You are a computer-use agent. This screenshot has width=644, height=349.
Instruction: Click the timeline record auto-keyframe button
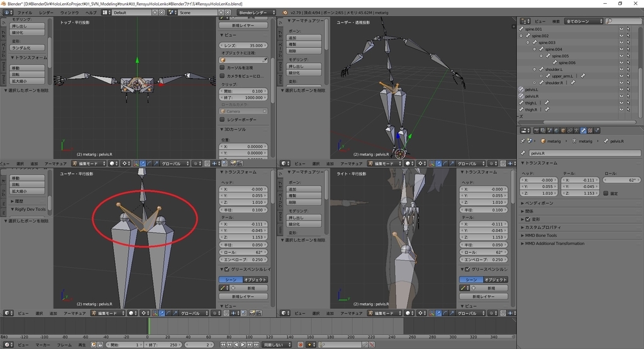pyautogui.click(x=300, y=345)
